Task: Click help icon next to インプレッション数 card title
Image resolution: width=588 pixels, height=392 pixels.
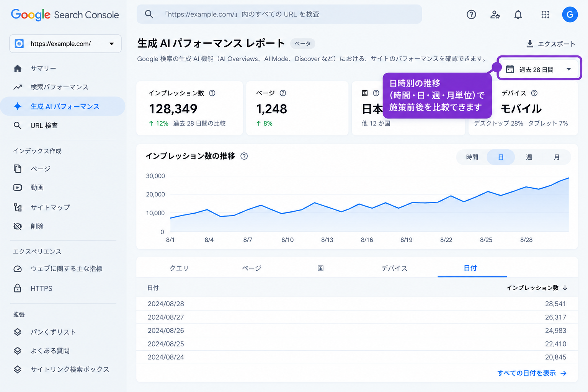Action: (x=212, y=93)
